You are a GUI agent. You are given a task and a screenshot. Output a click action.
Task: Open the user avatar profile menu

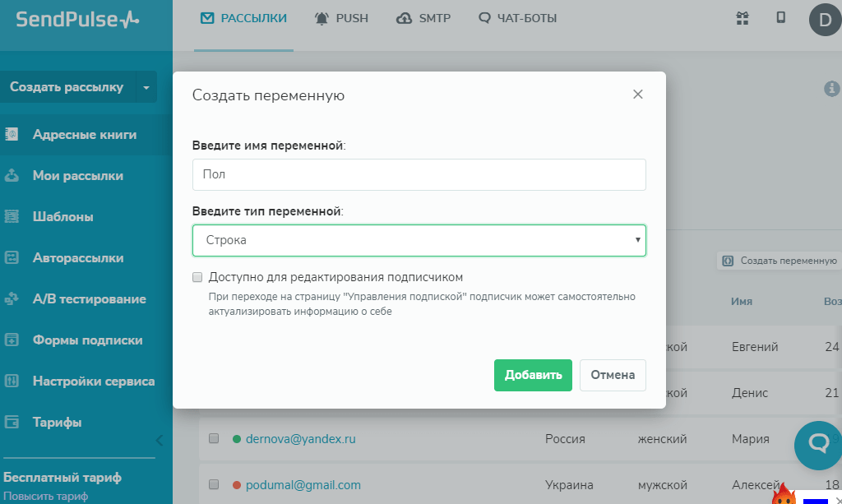pos(825,20)
